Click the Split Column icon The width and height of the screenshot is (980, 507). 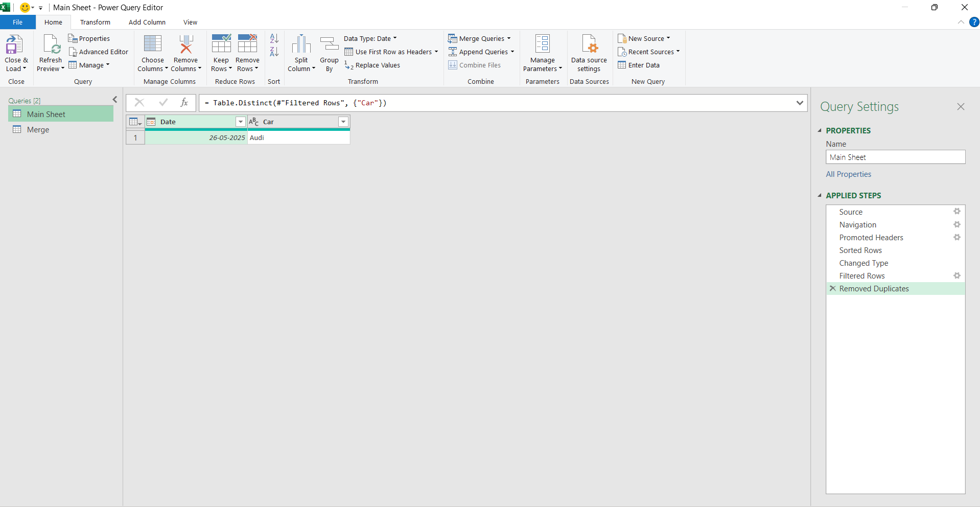(301, 44)
